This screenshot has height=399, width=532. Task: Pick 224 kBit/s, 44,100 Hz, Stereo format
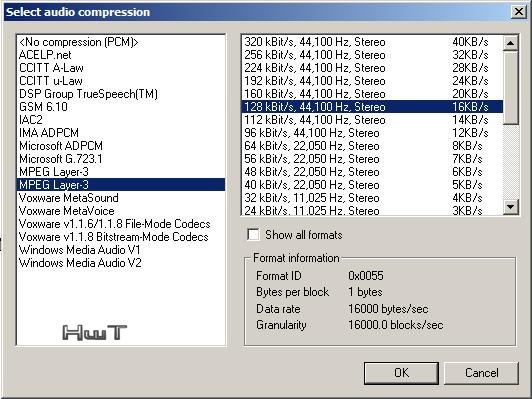coord(372,68)
